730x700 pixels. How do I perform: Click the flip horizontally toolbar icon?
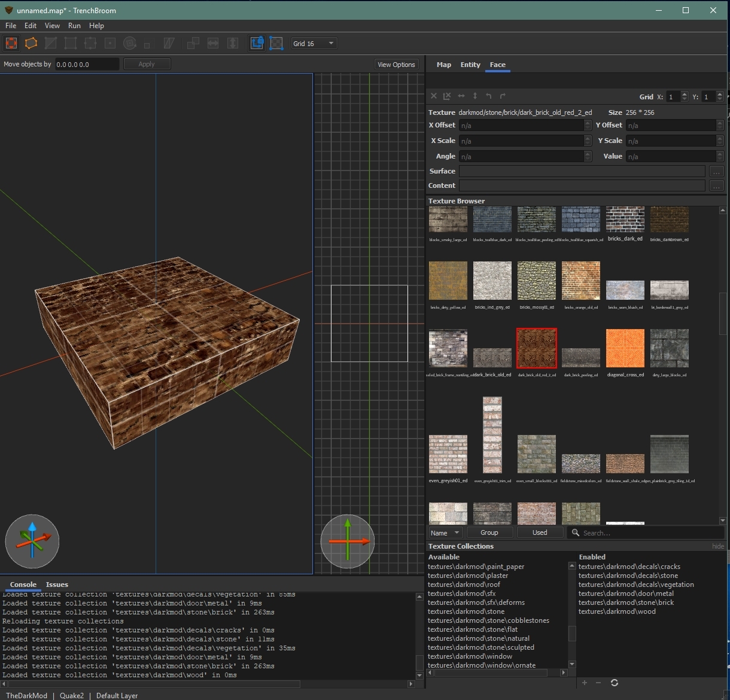(213, 43)
